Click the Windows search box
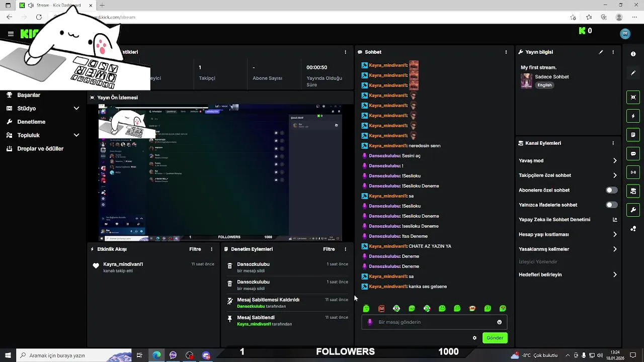644x362 pixels. tap(73, 355)
